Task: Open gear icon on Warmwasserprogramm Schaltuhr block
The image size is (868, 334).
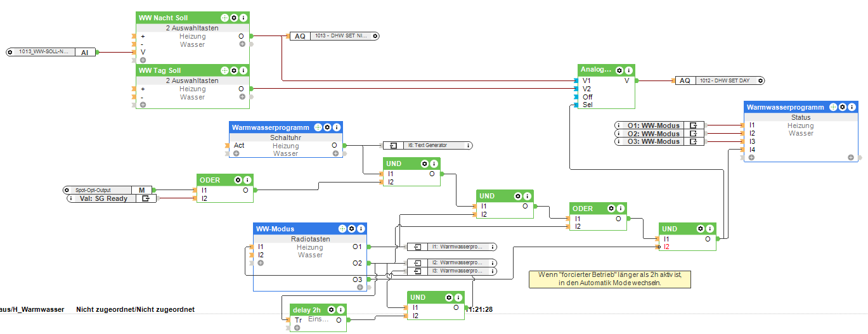Action: click(x=327, y=127)
